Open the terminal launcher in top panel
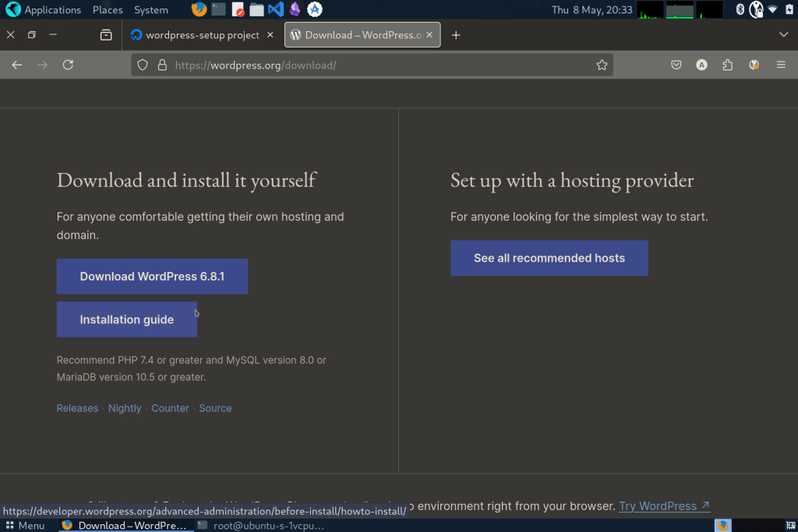Screen dimensions: 798x532 coord(218,9)
